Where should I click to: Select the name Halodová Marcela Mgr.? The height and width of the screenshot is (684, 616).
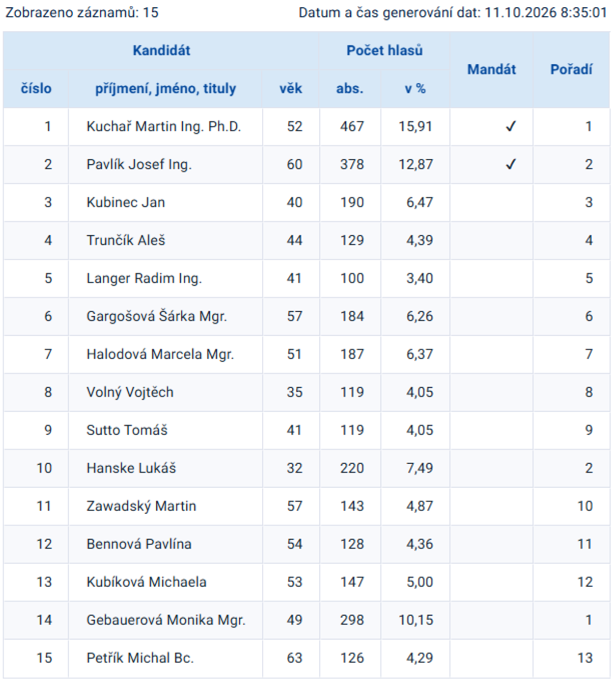pos(160,354)
